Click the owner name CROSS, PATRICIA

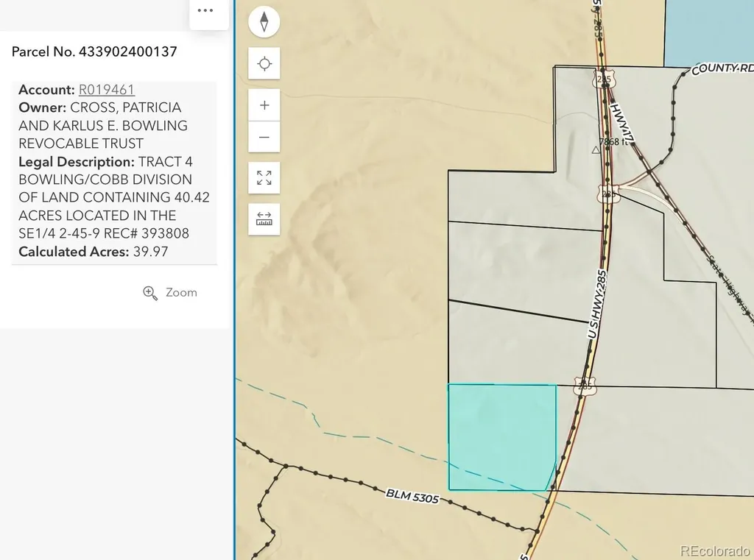pyautogui.click(x=125, y=107)
